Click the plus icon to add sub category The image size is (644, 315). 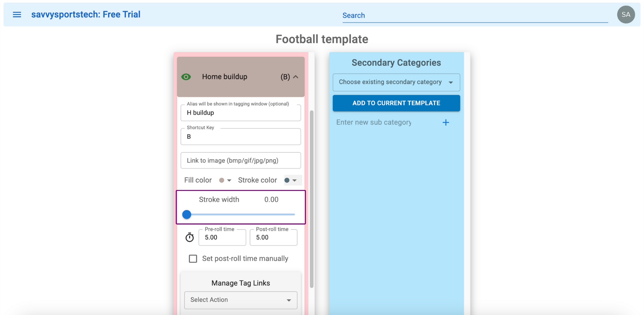446,122
